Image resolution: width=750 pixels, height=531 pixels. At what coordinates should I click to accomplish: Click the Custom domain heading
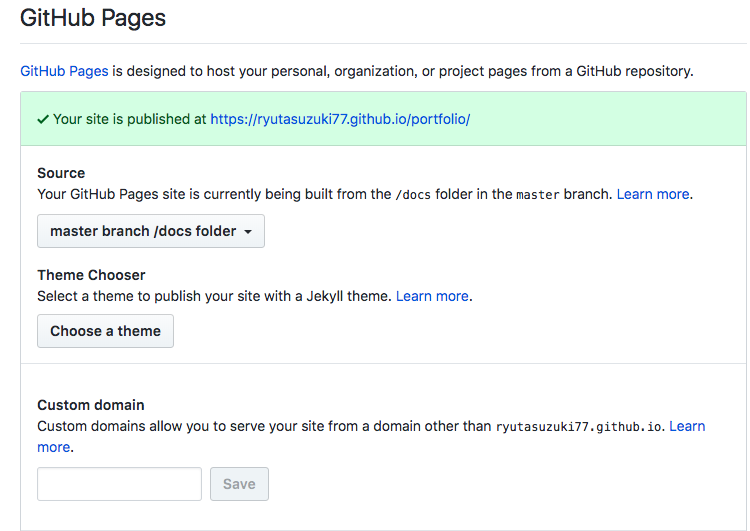91,405
